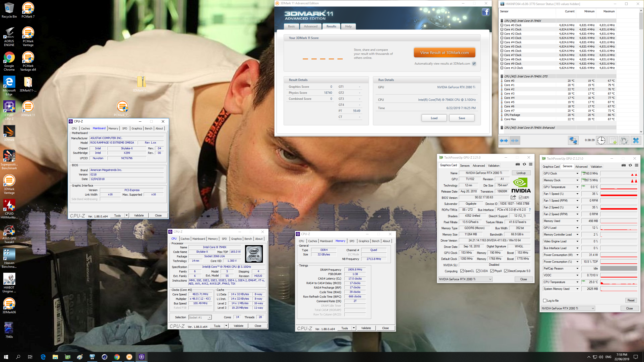Toggle OpenCL checkbox in GPU-Z

462,271
